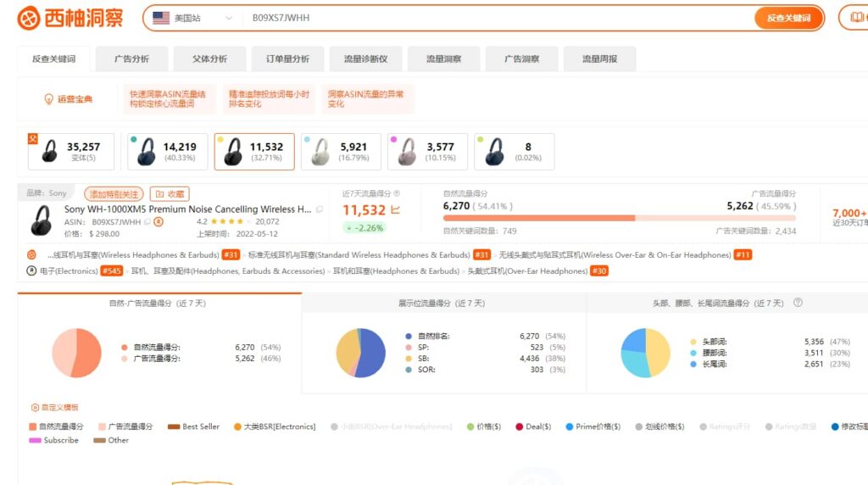Select the variant card showing 3,577
This screenshot has width=868, height=485.
pyautogui.click(x=427, y=151)
